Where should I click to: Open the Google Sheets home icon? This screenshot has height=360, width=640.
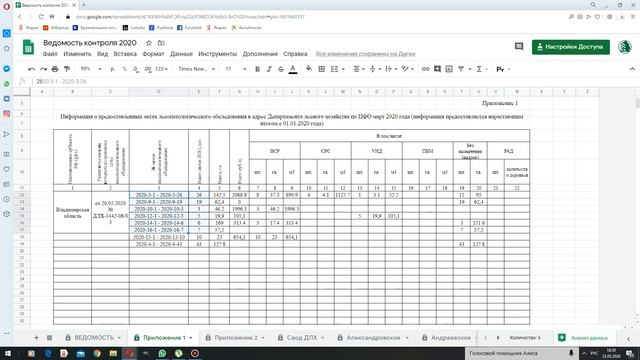[x=28, y=47]
